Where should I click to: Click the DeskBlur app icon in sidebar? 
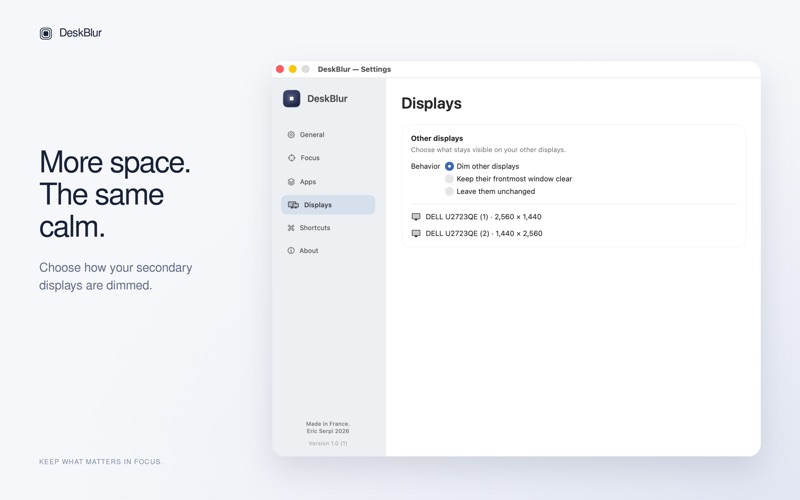[291, 98]
